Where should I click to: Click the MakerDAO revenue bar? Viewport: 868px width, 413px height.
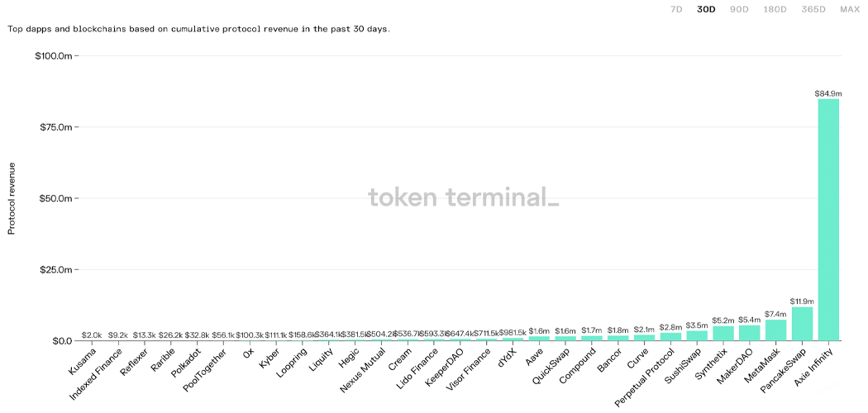point(749,333)
